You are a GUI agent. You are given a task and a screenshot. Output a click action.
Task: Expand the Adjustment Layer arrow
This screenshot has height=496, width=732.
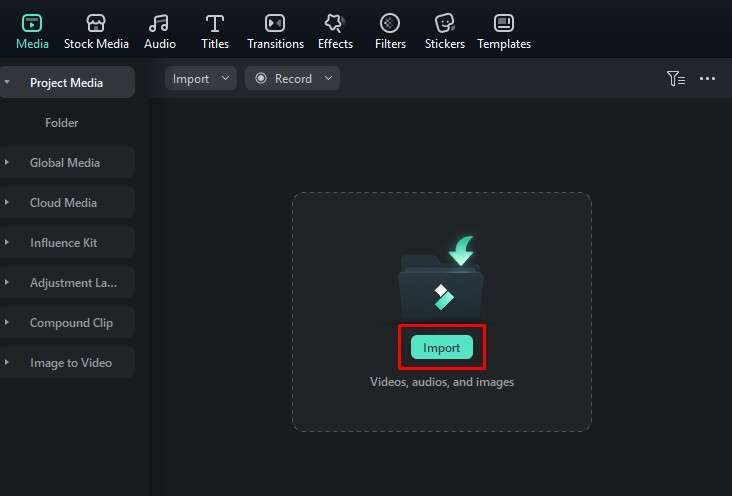pyautogui.click(x=7, y=283)
